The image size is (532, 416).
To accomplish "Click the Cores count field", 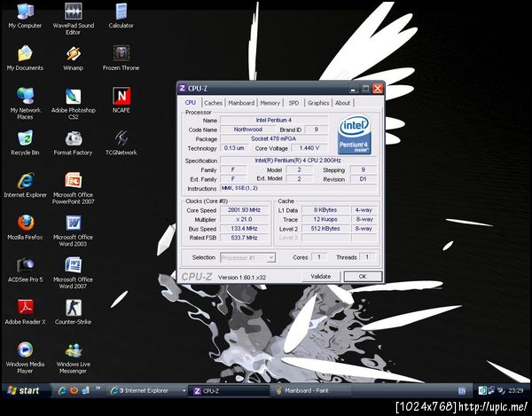I will tap(319, 257).
